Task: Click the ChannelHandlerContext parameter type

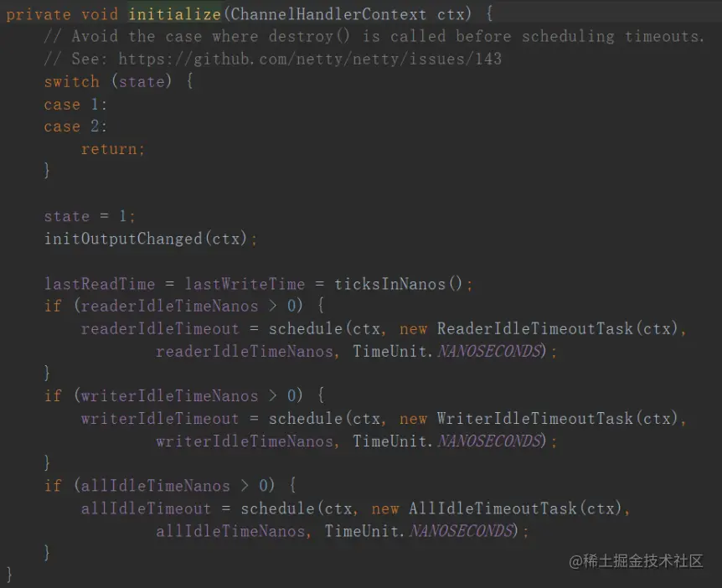Action: [x=328, y=14]
